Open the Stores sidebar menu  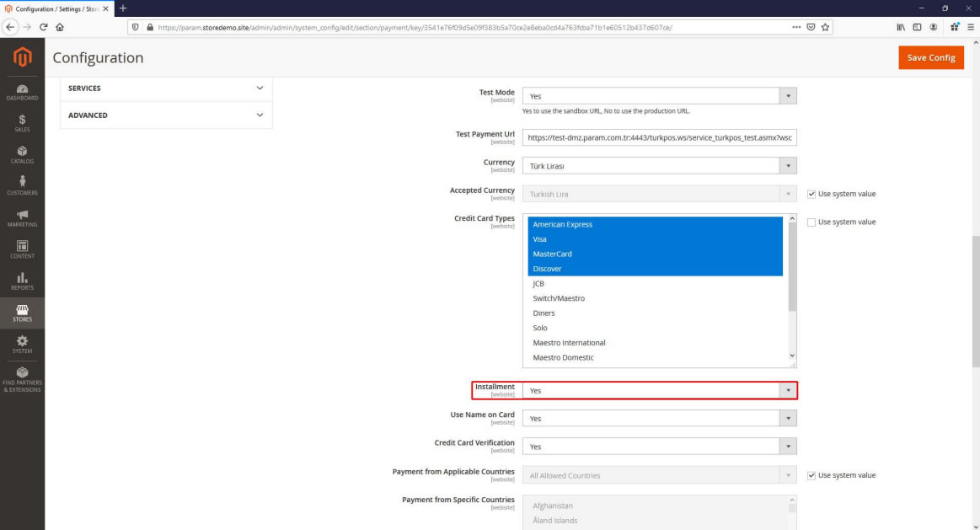[x=22, y=313]
